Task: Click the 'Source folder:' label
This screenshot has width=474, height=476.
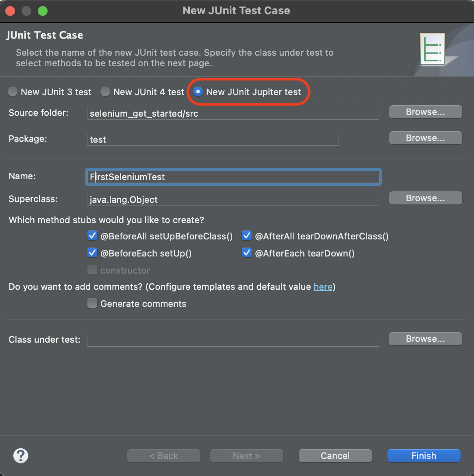Action: (39, 113)
